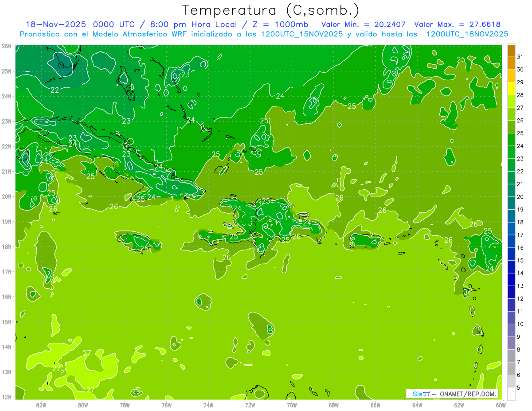Image resolution: width=532 pixels, height=411 pixels.
Task: Click the pressure level "Z = 1000mb"
Action: 280,24
